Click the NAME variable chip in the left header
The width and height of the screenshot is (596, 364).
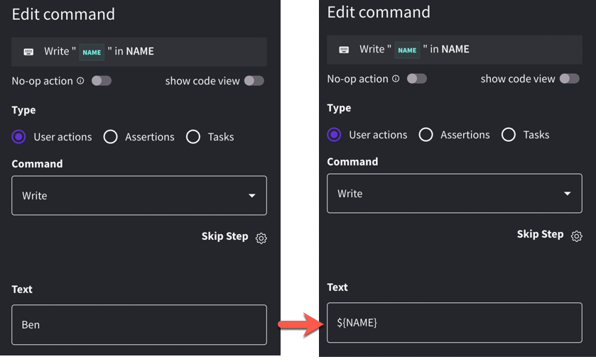(x=92, y=52)
